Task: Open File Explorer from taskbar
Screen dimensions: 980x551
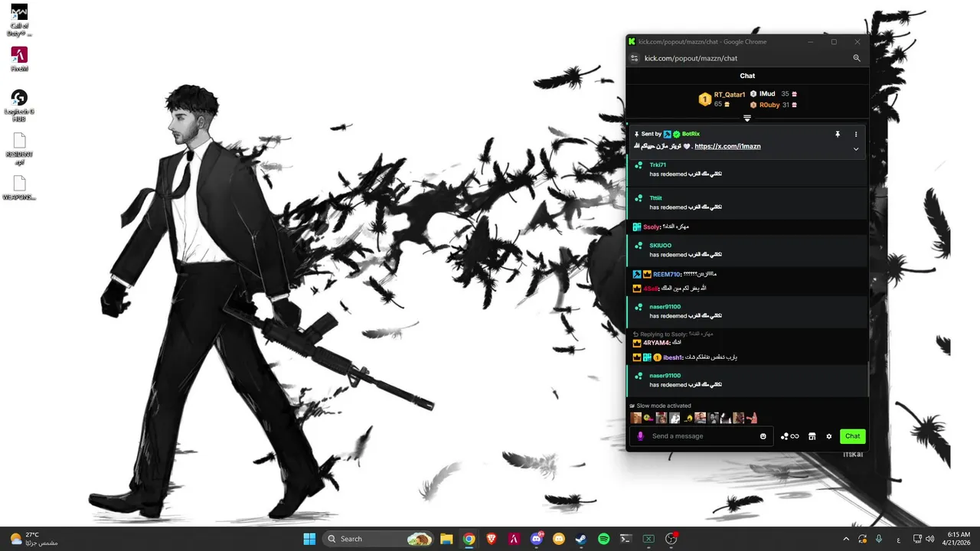Action: (446, 539)
